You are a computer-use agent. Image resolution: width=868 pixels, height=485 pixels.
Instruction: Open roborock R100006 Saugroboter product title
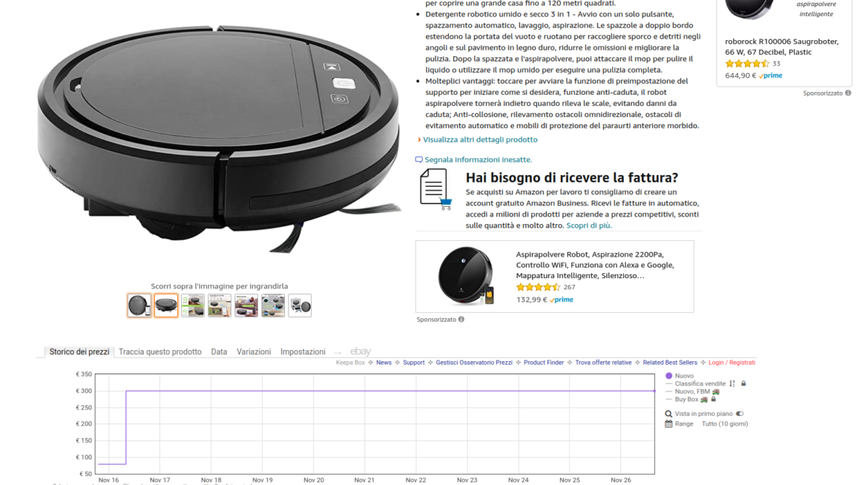click(x=782, y=47)
